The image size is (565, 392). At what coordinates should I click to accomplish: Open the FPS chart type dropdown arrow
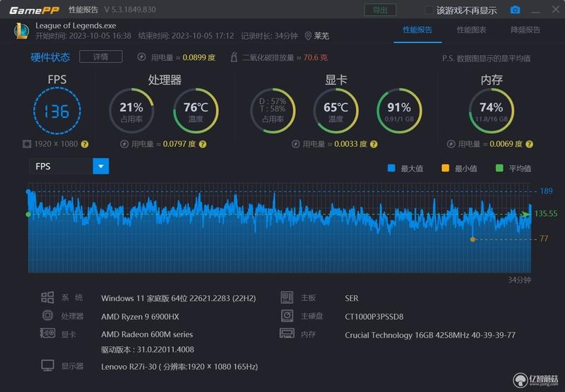(x=101, y=166)
